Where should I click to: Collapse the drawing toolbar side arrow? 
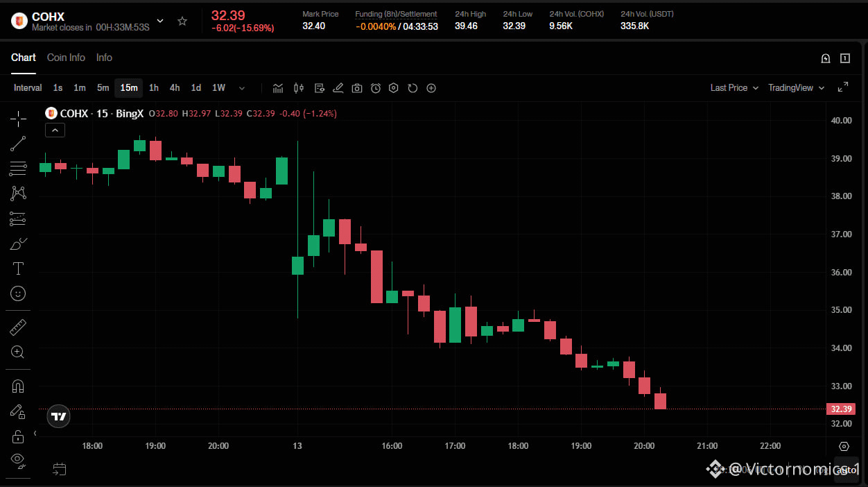35,433
